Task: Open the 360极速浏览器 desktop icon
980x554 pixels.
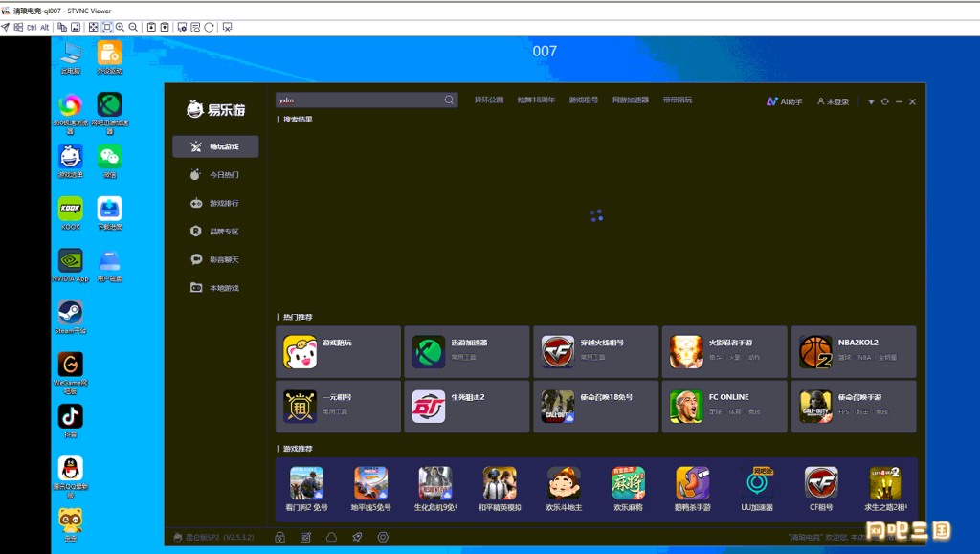Action: 71,114
